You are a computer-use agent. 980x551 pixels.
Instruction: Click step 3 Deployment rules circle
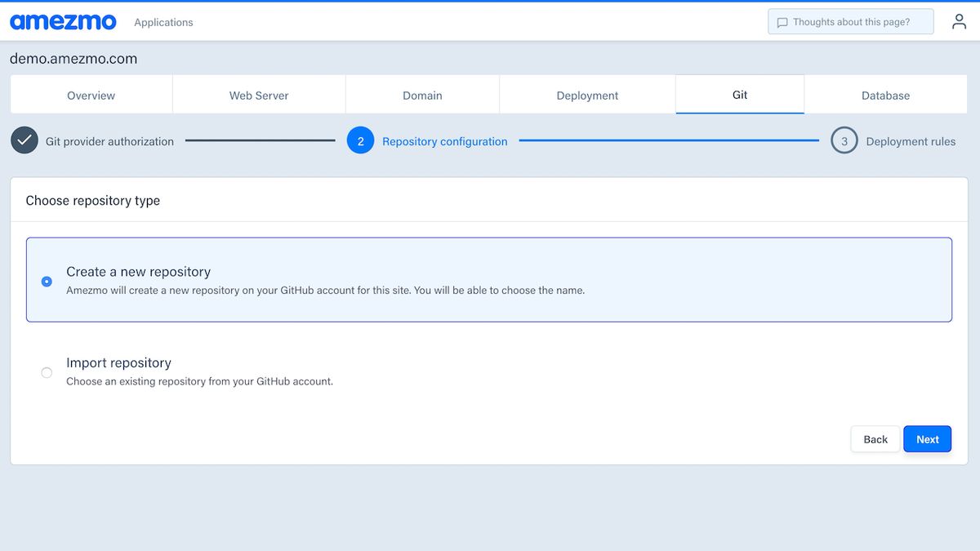point(844,140)
